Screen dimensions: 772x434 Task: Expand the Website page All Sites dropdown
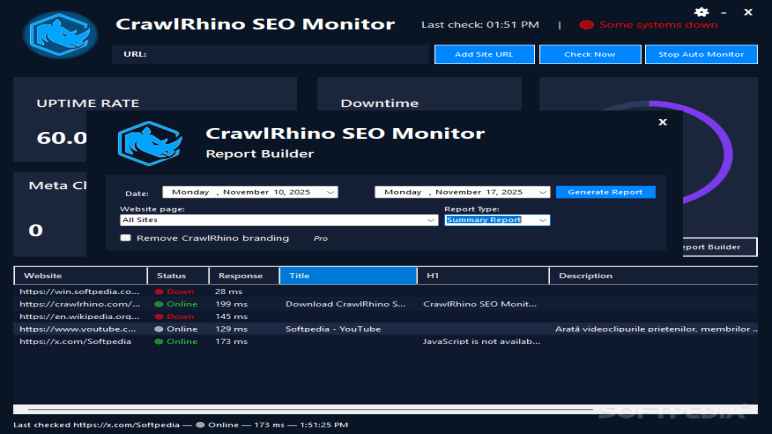[x=431, y=220]
